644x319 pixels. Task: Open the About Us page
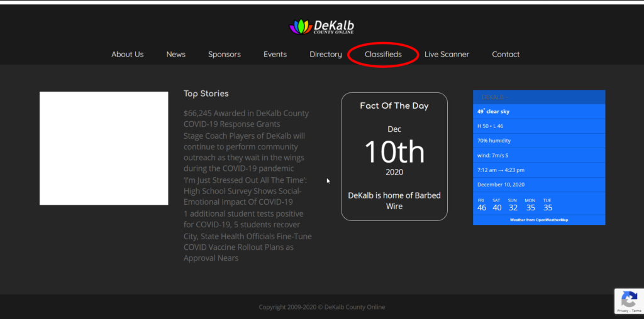127,55
